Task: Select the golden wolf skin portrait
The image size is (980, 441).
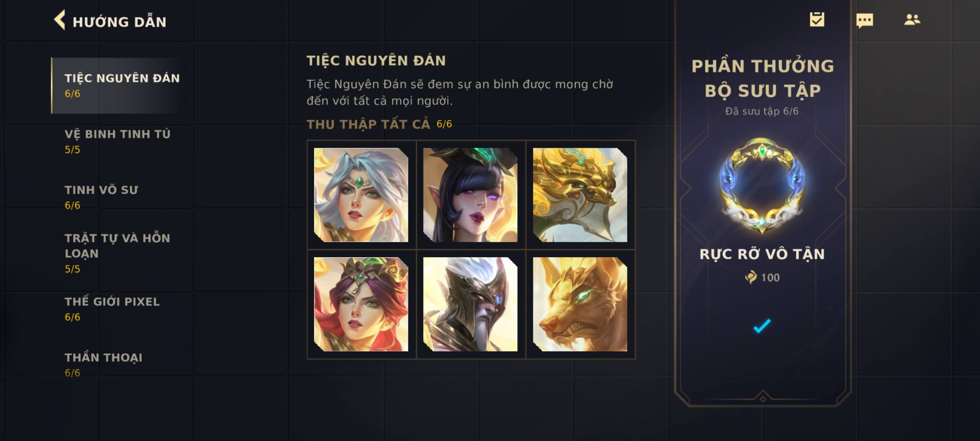Action: (x=580, y=304)
